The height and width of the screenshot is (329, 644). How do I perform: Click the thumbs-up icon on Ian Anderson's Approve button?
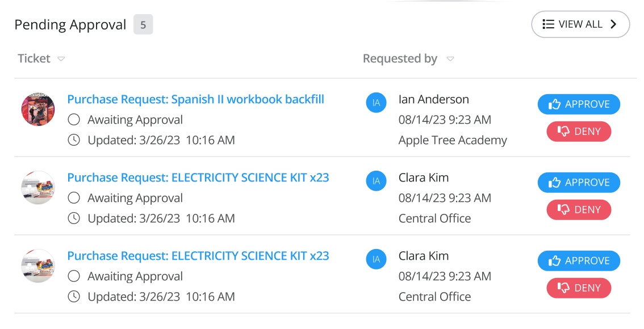[555, 104]
